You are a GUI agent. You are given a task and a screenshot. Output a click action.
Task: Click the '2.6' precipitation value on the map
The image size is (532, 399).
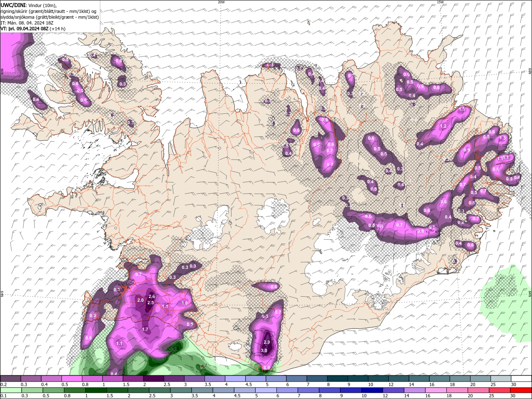(152, 297)
